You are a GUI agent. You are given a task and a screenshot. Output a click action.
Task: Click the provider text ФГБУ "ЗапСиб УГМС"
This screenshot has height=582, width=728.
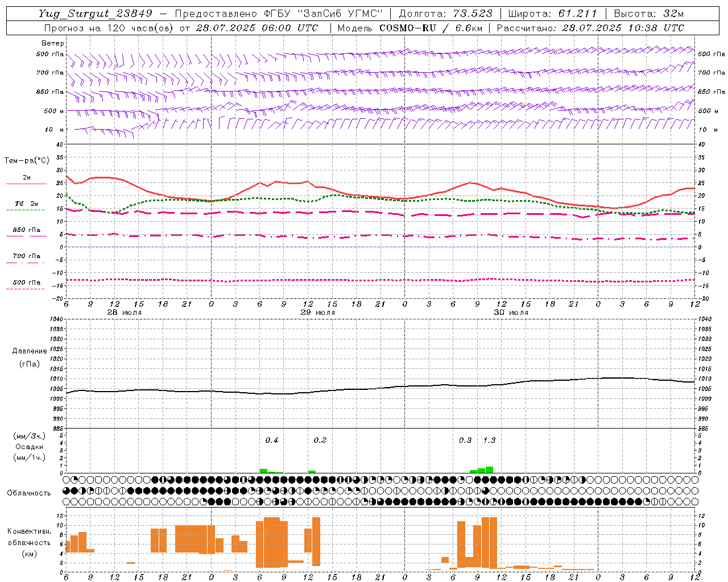pos(324,14)
